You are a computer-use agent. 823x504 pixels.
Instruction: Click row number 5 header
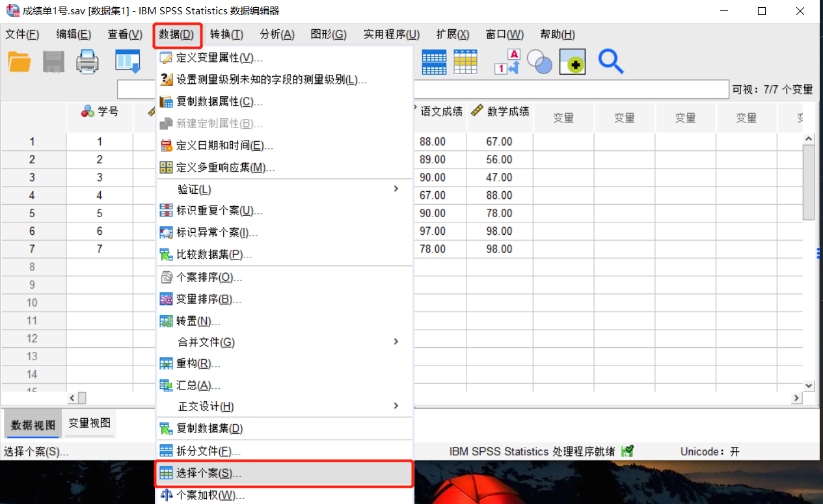[x=34, y=213]
